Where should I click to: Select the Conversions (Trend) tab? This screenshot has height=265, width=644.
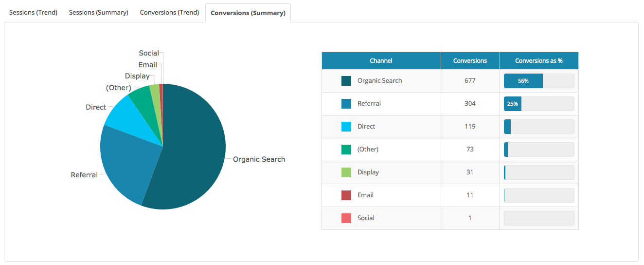pyautogui.click(x=169, y=13)
